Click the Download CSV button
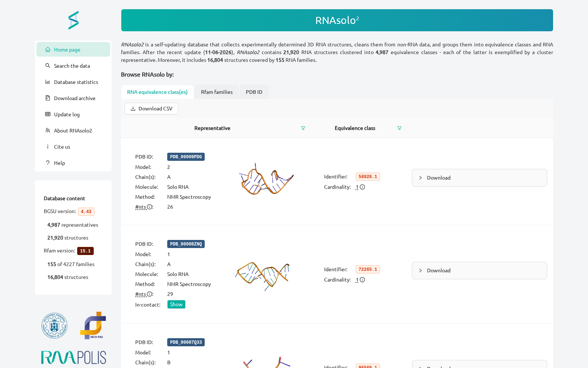 pyautogui.click(x=151, y=109)
